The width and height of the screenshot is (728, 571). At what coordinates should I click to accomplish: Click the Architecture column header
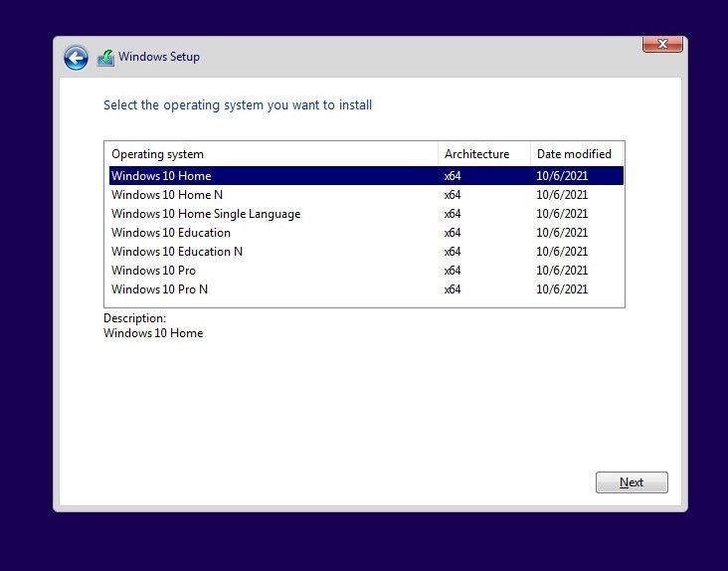(x=483, y=154)
